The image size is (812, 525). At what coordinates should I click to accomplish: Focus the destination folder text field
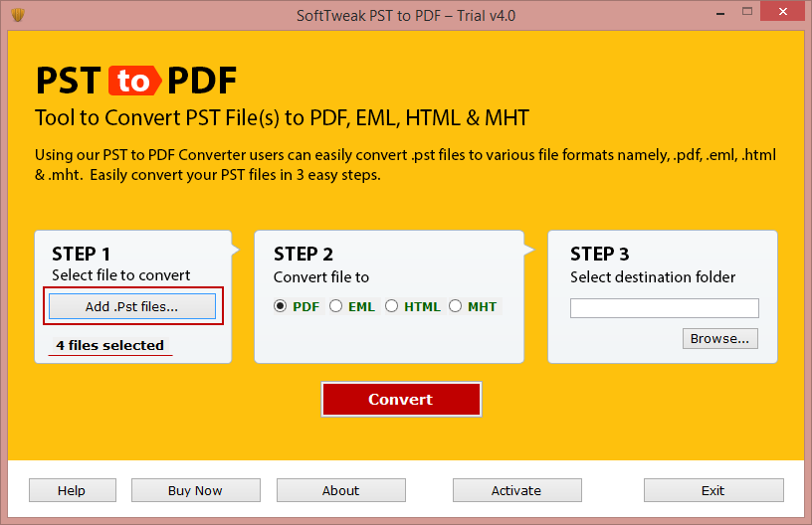pyautogui.click(x=664, y=308)
